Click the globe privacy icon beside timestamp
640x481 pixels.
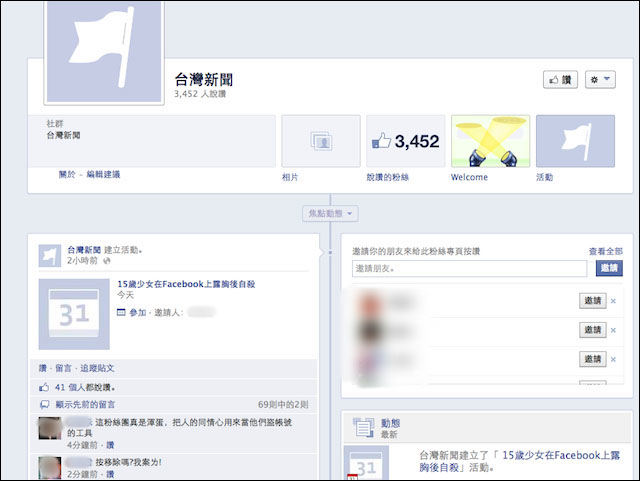107,261
